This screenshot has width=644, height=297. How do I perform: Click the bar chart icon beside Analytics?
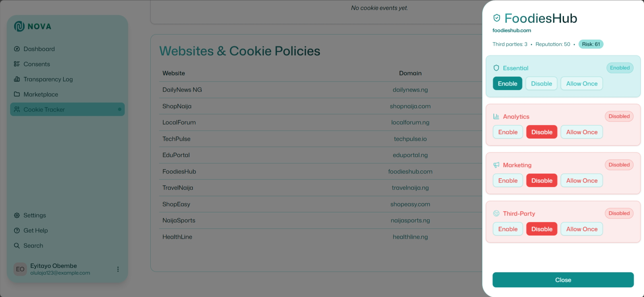496,117
